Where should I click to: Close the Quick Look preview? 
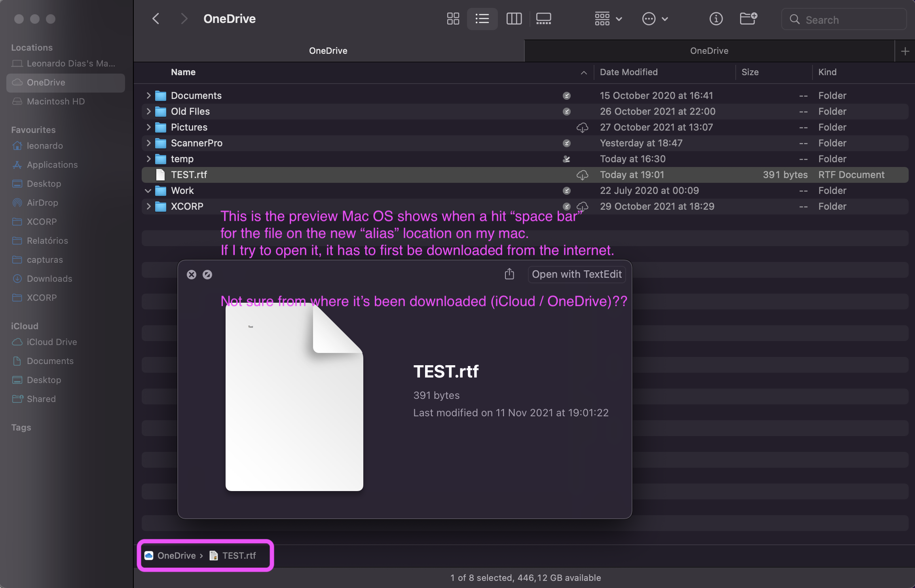coord(192,275)
